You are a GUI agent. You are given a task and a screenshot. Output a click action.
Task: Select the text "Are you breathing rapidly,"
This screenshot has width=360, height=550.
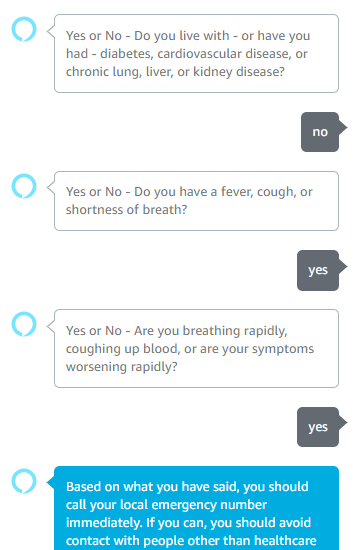211,331
